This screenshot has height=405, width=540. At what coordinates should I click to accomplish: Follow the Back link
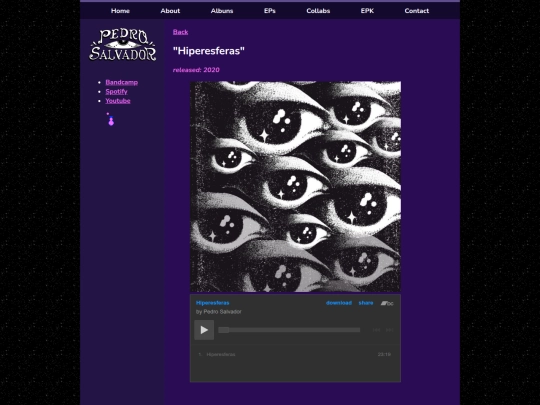click(x=180, y=32)
